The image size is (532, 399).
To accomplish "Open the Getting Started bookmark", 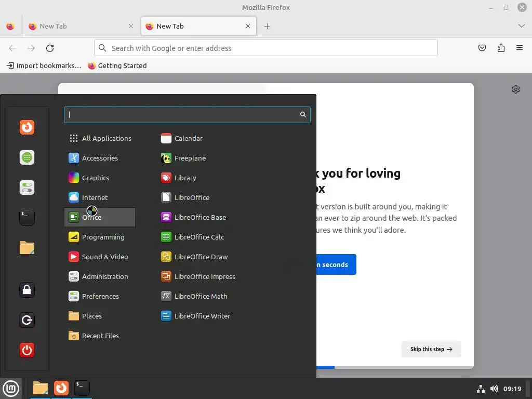I will [117, 65].
